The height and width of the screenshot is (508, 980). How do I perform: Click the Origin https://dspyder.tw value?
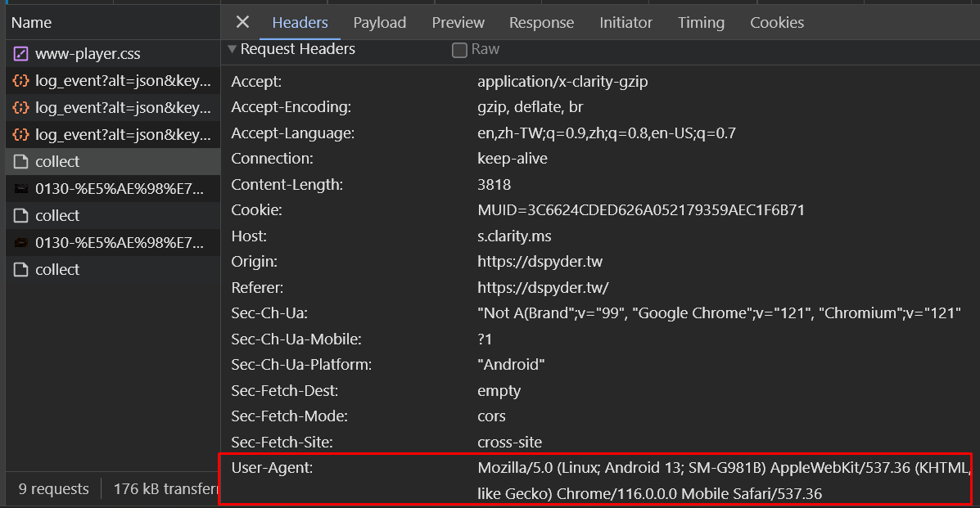[x=540, y=262]
